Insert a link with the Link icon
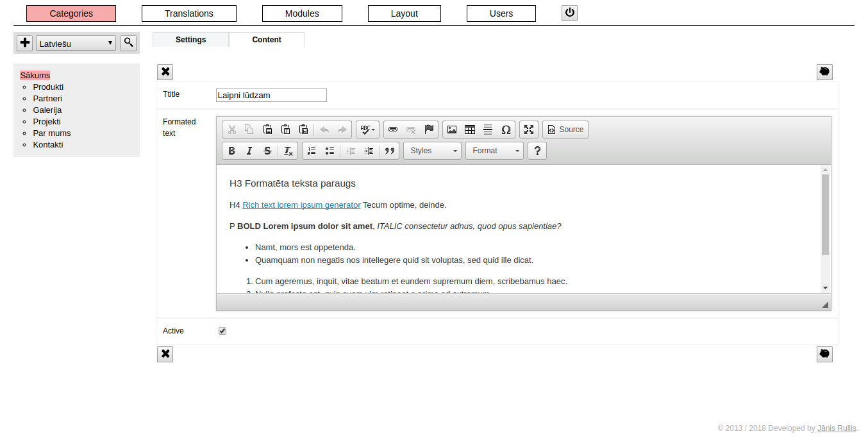Viewport: 868px width, 438px height. click(x=393, y=130)
